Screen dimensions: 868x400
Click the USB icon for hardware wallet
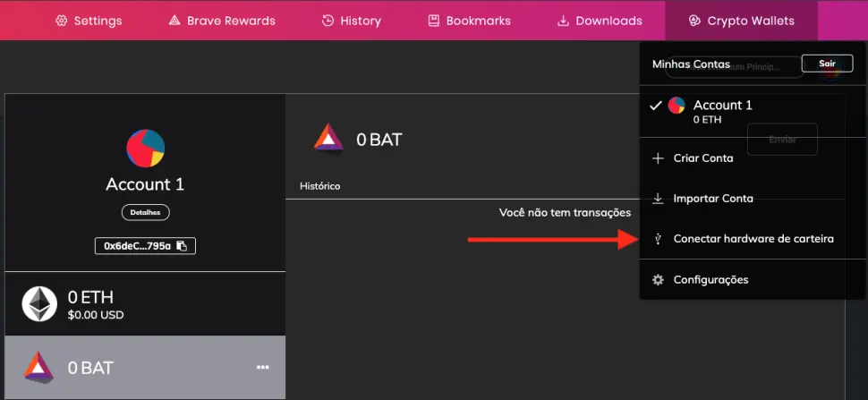(x=658, y=239)
